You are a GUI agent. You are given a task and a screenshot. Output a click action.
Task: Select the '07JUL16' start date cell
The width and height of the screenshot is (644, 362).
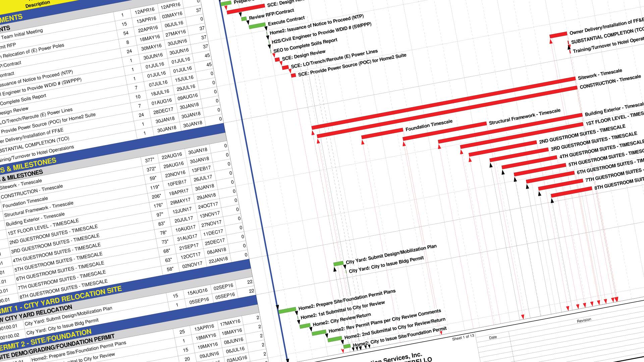(158, 83)
